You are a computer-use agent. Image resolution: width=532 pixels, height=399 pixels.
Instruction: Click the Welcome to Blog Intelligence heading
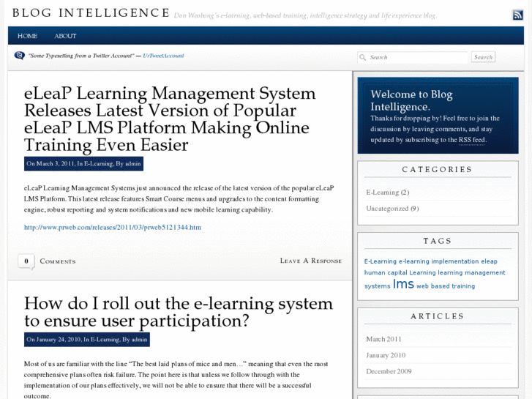tap(411, 100)
